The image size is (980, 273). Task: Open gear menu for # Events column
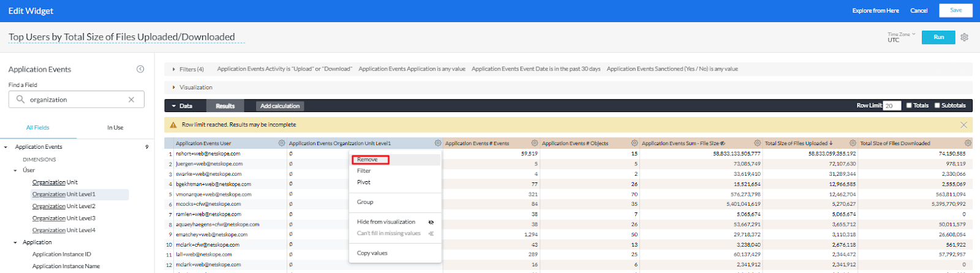coord(535,143)
